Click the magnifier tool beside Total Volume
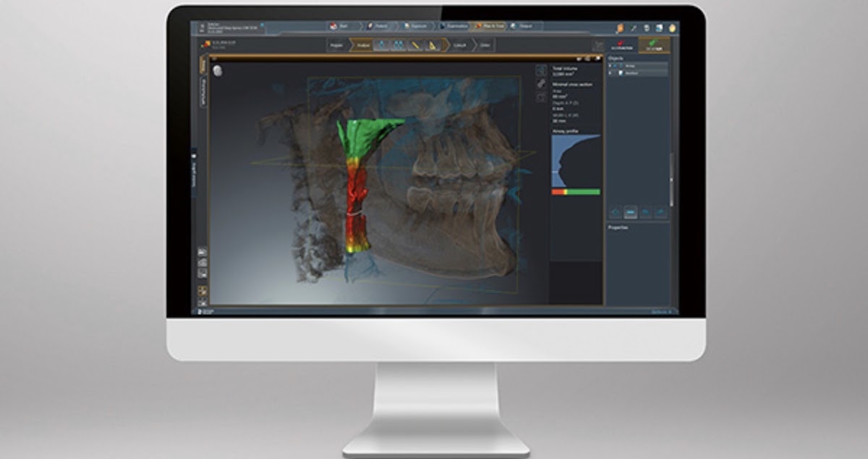868x459 pixels. tap(541, 70)
